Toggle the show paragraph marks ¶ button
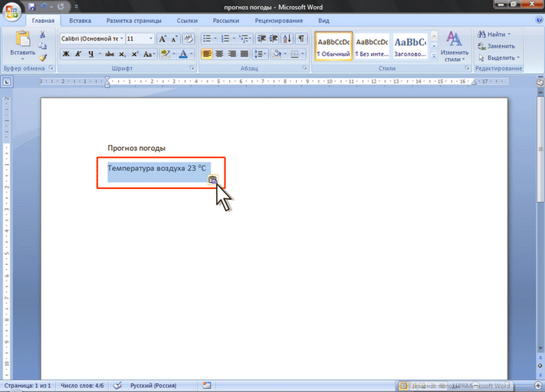 (301, 38)
